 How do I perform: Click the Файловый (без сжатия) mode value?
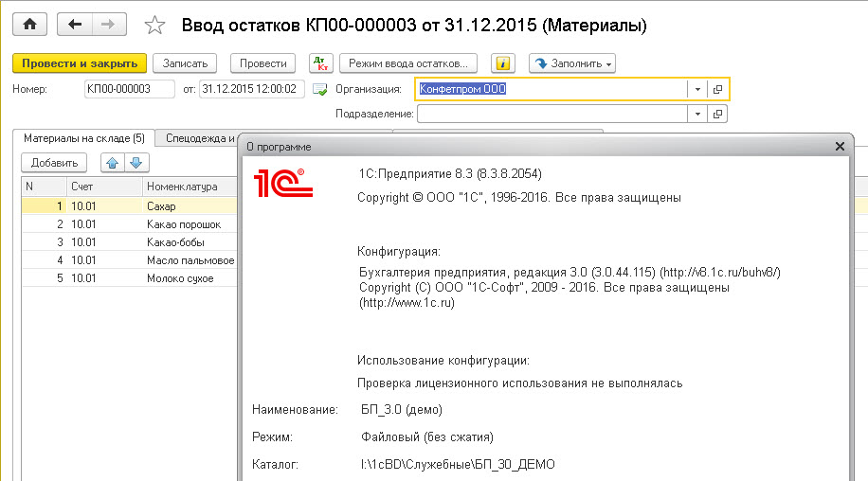(426, 437)
